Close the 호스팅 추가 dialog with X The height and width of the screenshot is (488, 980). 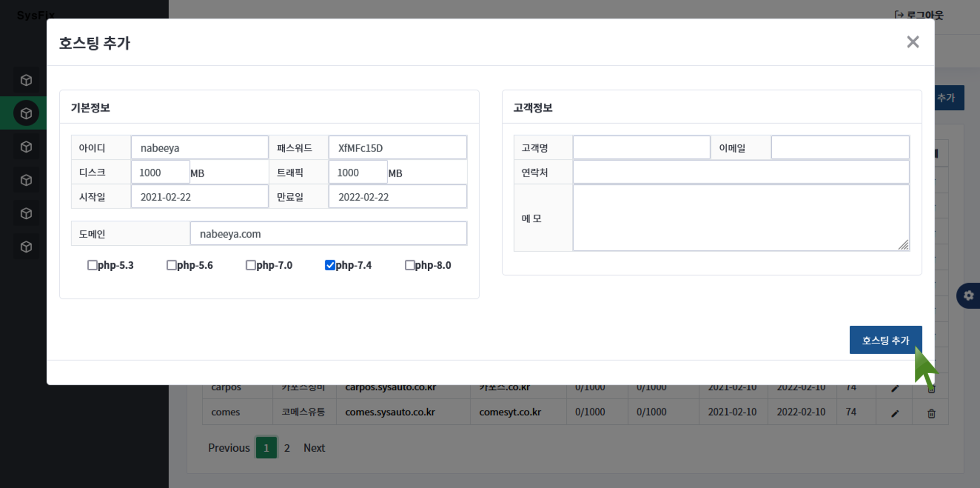coord(912,42)
